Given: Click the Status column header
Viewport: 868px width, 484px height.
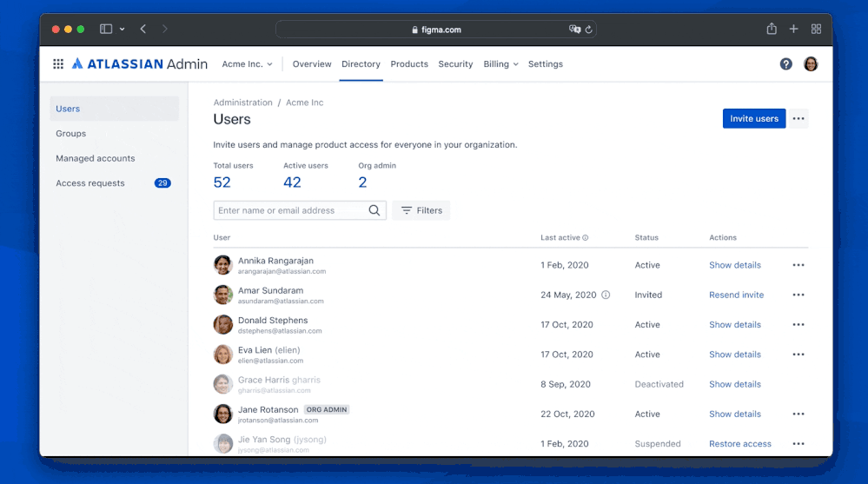Looking at the screenshot, I should [646, 237].
